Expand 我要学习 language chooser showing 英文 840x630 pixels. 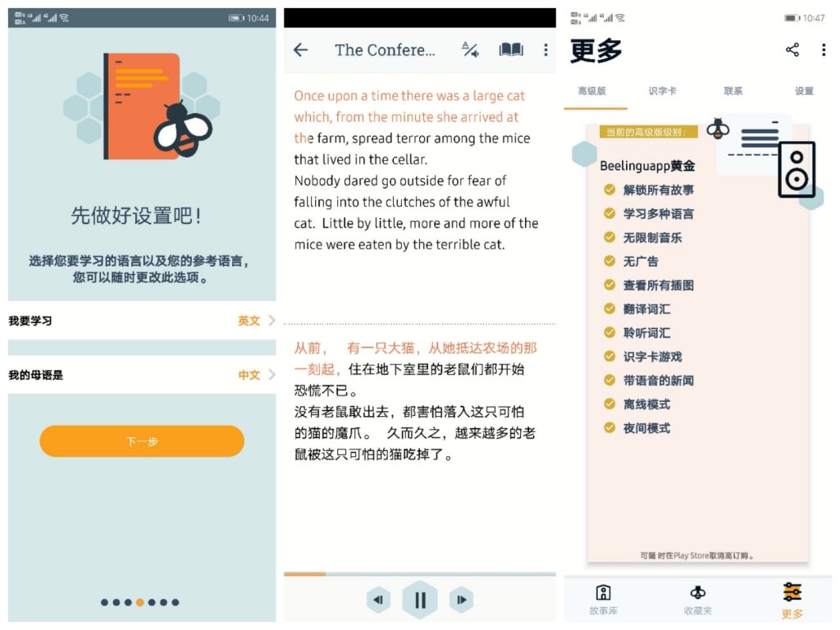click(x=142, y=321)
